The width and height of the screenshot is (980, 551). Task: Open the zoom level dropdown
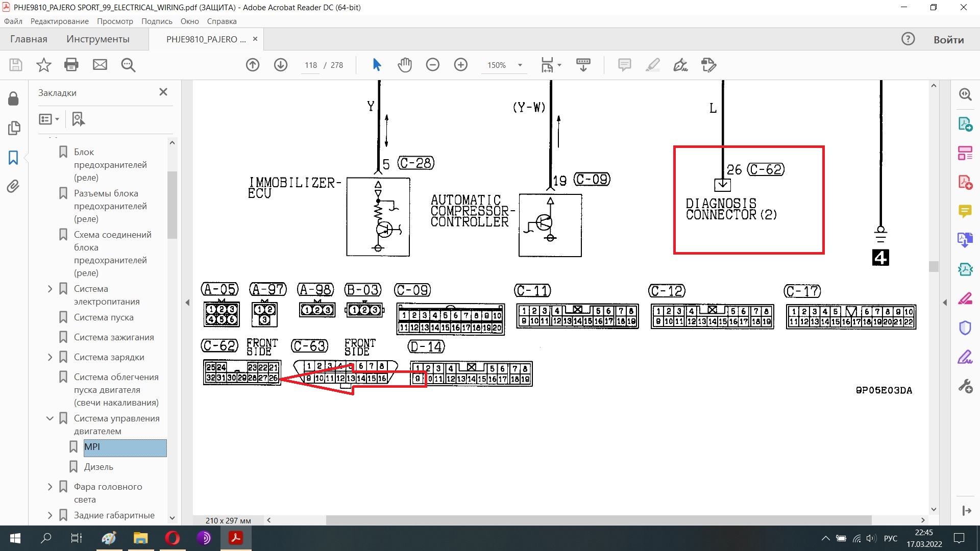(x=520, y=65)
